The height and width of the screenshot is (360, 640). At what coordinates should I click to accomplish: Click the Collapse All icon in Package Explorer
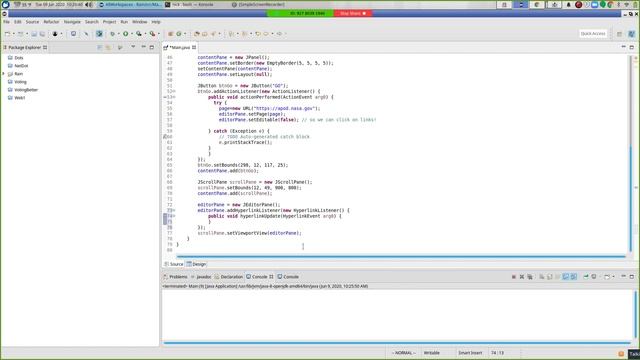tap(100, 47)
